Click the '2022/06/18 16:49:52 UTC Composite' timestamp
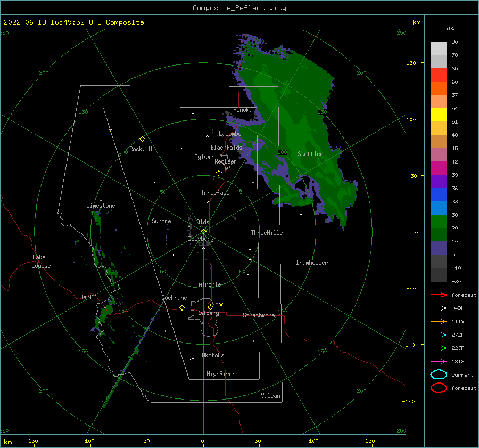Image resolution: width=479 pixels, height=448 pixels. (74, 22)
